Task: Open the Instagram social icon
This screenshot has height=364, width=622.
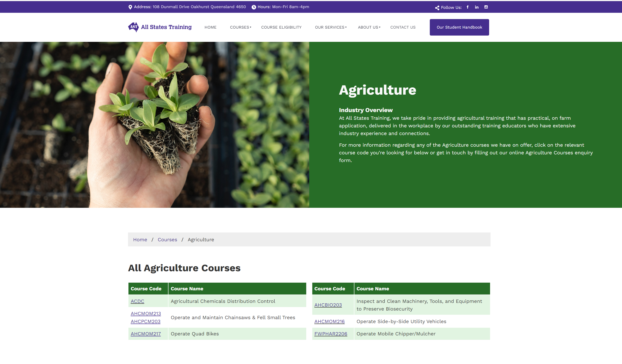Action: (486, 7)
